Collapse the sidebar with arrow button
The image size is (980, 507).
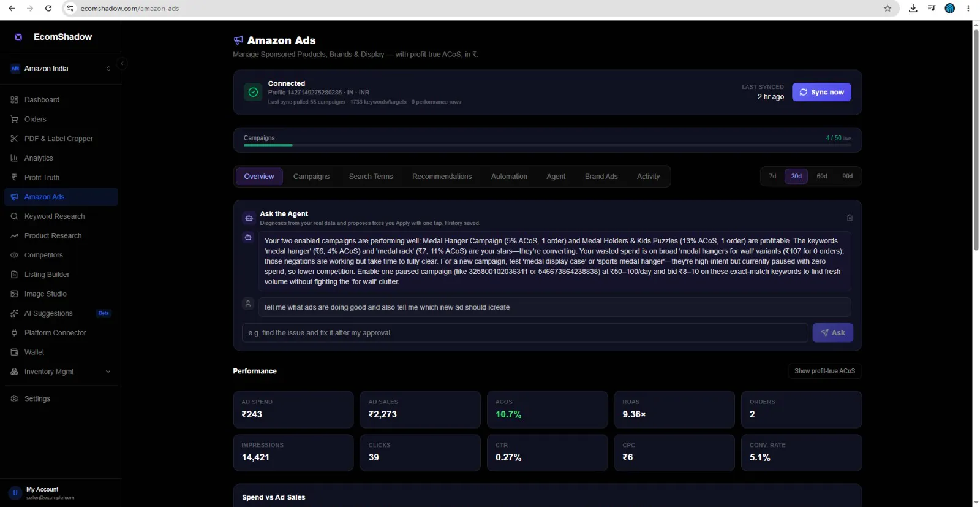pyautogui.click(x=122, y=63)
